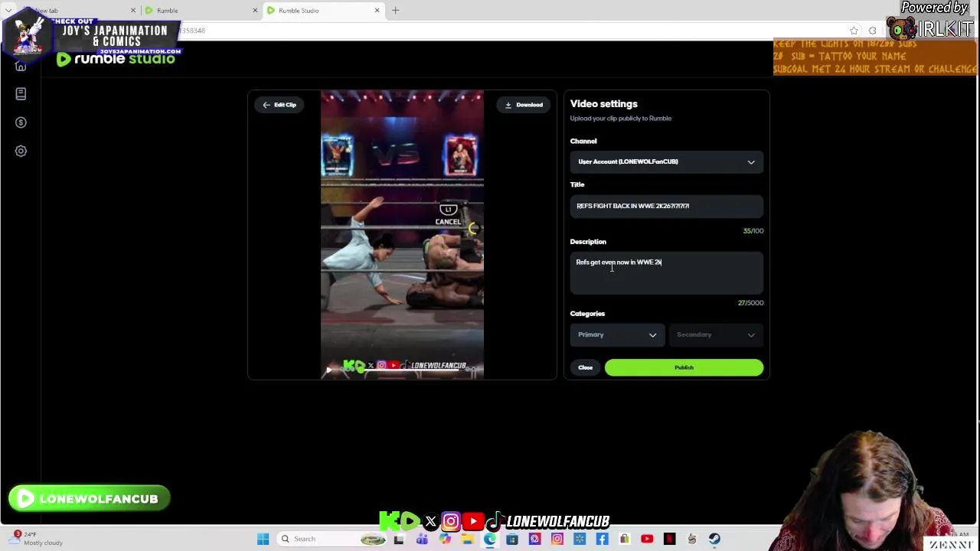
Task: Open Instagram from the taskbar
Action: point(557,540)
